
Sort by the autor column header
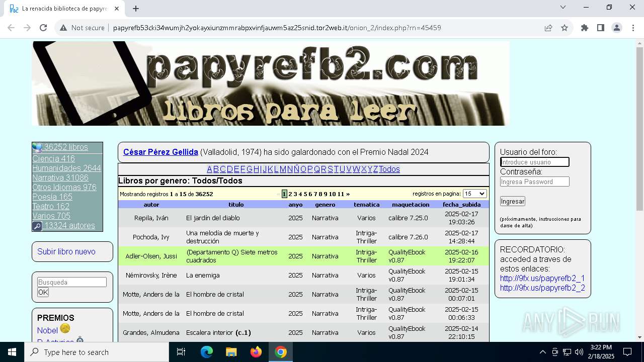(x=151, y=205)
